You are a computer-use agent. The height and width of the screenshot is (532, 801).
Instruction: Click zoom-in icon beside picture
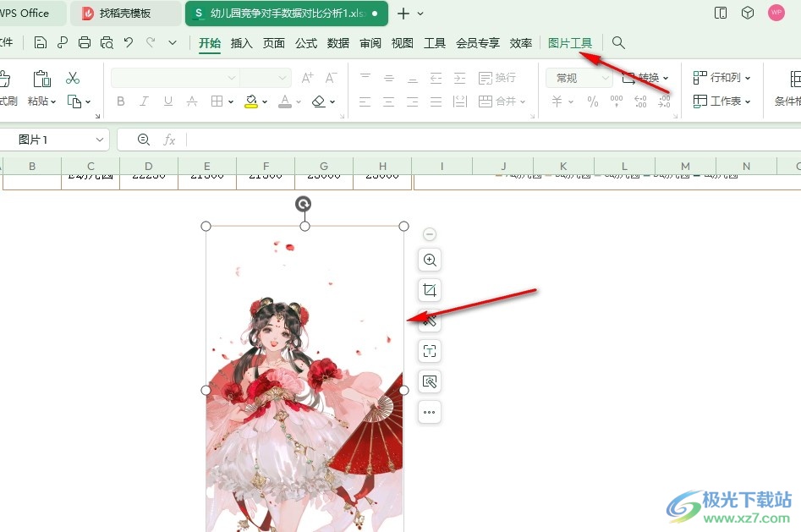[430, 260]
